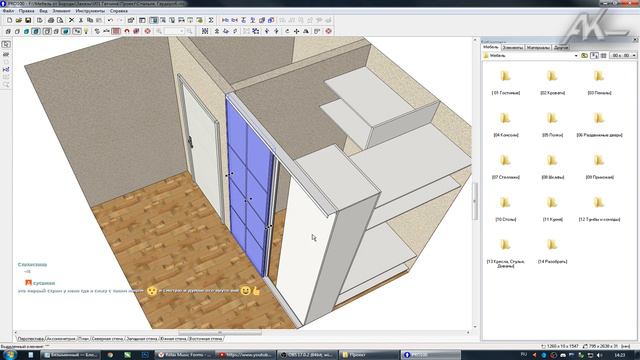The image size is (640, 360).
Task: Cut the selection with the scissors icon
Action: click(x=81, y=20)
